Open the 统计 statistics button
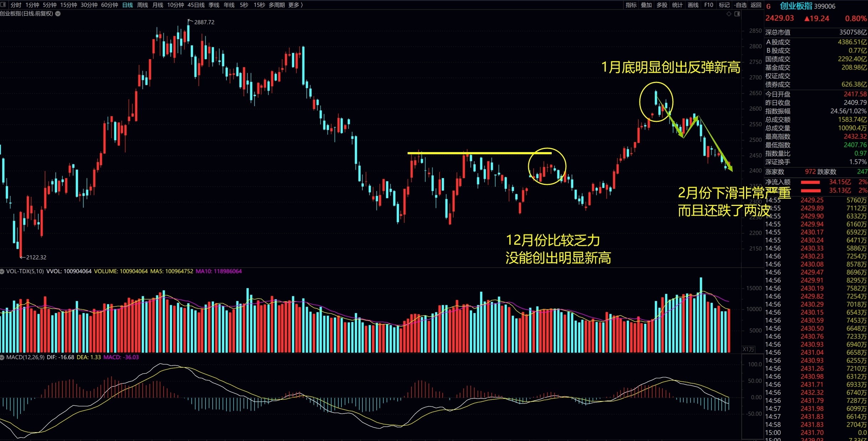This screenshot has height=441, width=868. tap(677, 5)
